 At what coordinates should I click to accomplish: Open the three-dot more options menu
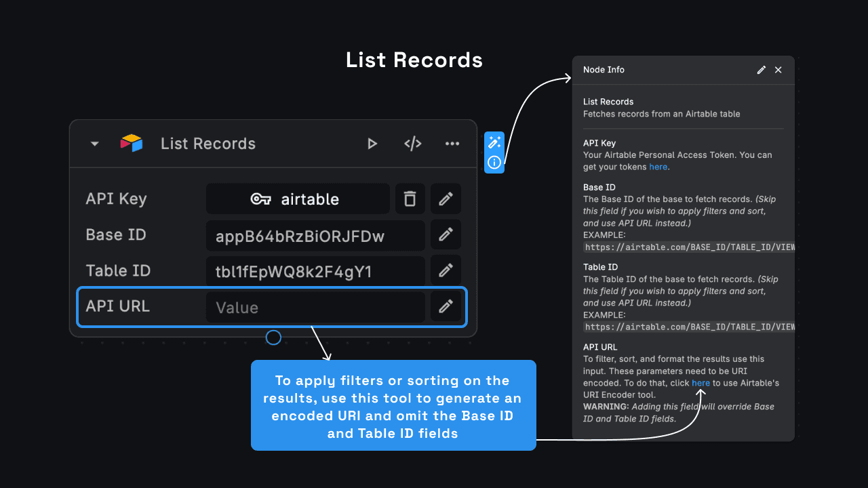click(452, 144)
